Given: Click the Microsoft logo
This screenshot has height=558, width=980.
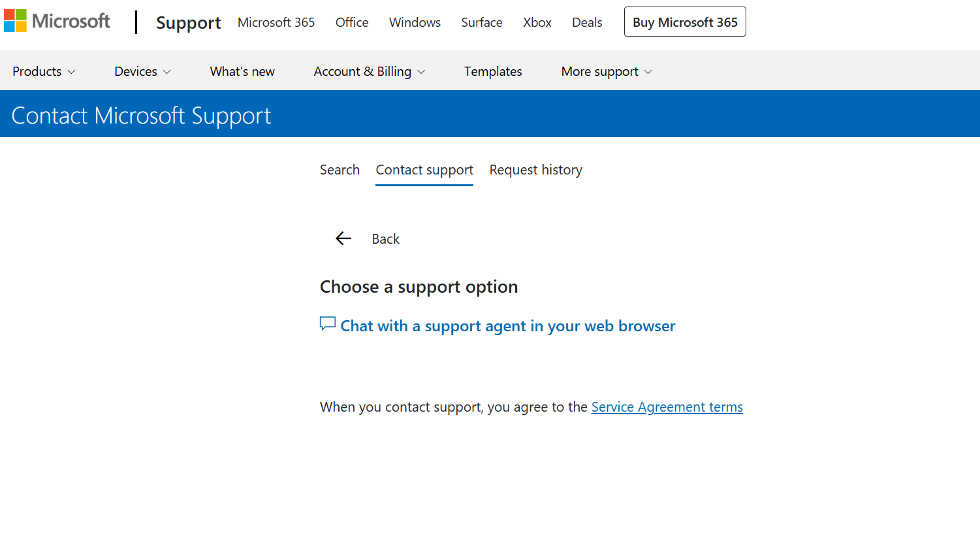Looking at the screenshot, I should coord(57,22).
